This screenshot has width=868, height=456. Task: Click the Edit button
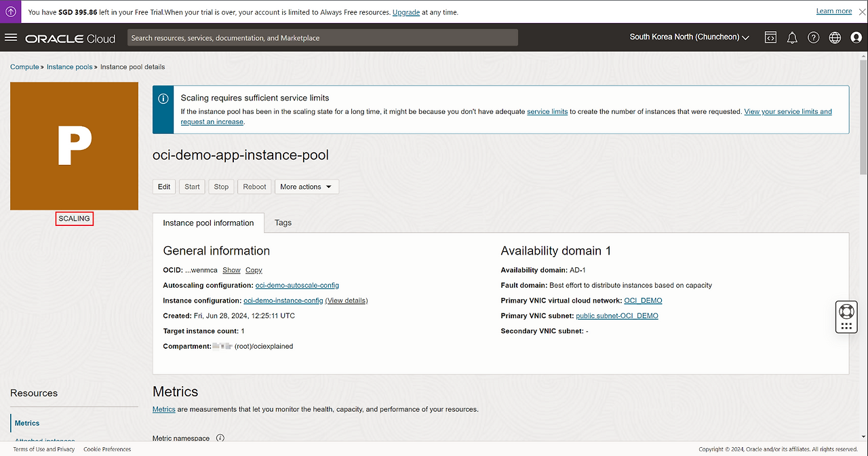[164, 187]
